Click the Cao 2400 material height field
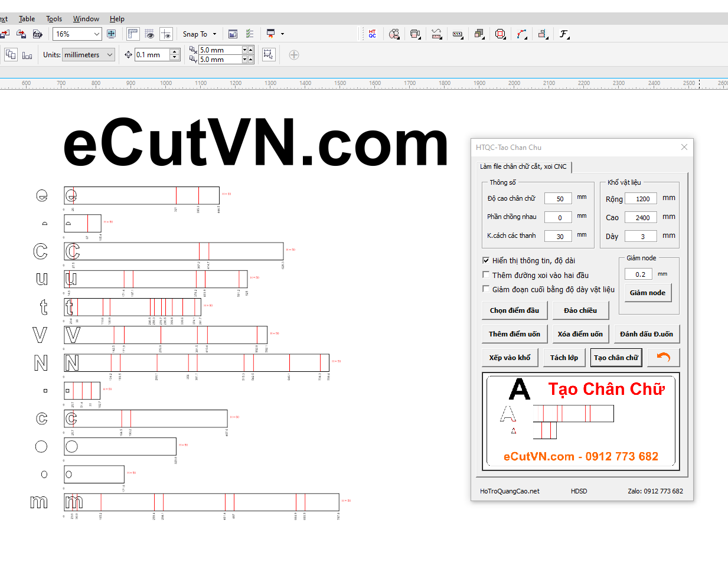Screen dimensions: 728x569 [x=641, y=218]
